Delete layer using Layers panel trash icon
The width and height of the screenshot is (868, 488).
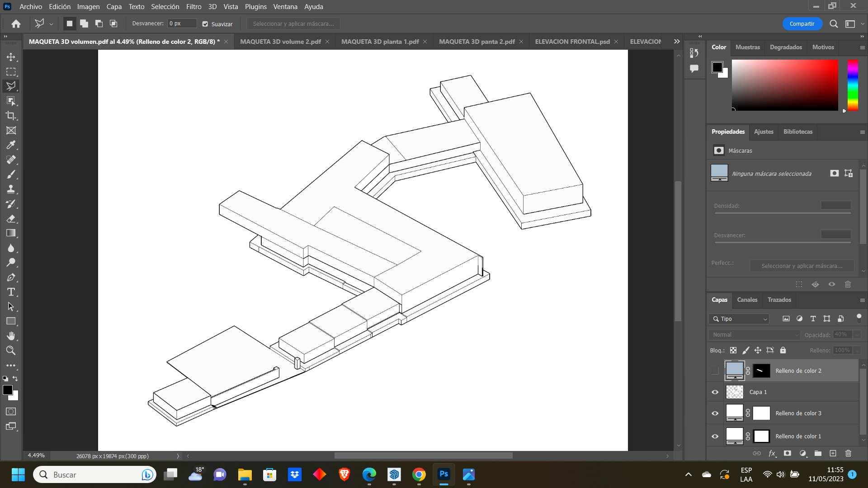848,453
